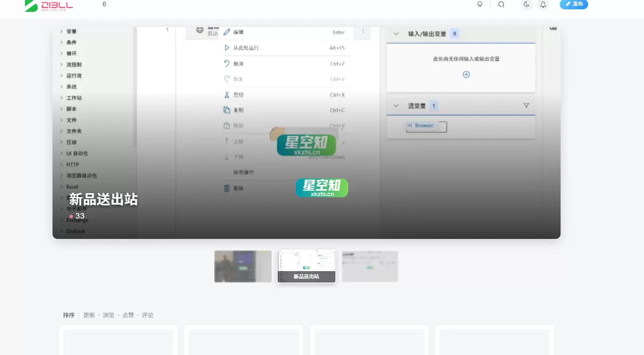Toggle dark mode with the moon icon
Image resolution: width=644 pixels, height=355 pixels.
click(526, 4)
